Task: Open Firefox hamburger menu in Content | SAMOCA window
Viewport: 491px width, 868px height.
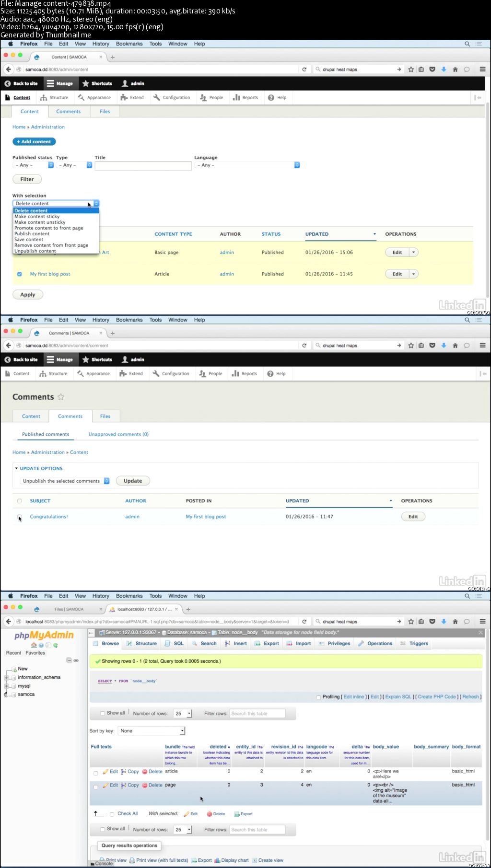Action: click(482, 69)
